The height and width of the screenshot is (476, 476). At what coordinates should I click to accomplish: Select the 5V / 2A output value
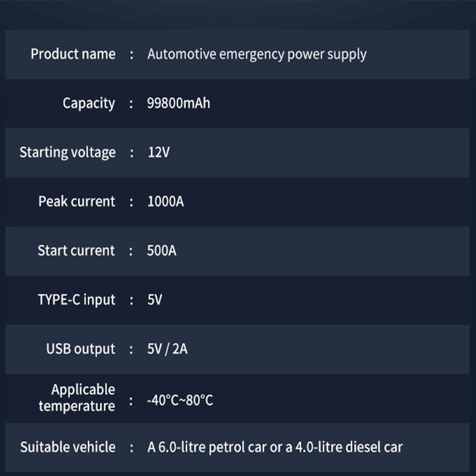click(167, 349)
